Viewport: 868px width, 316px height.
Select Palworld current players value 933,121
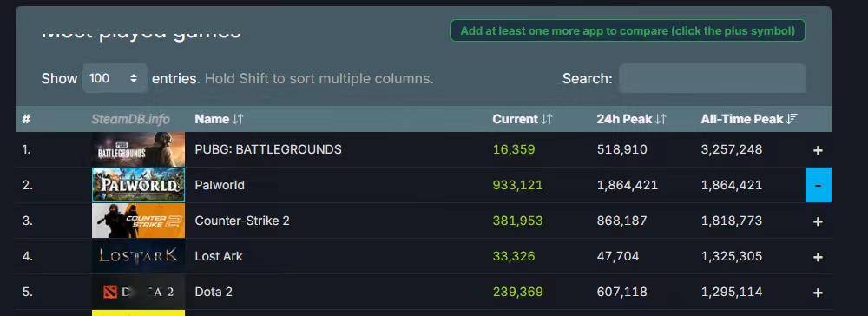coord(517,185)
